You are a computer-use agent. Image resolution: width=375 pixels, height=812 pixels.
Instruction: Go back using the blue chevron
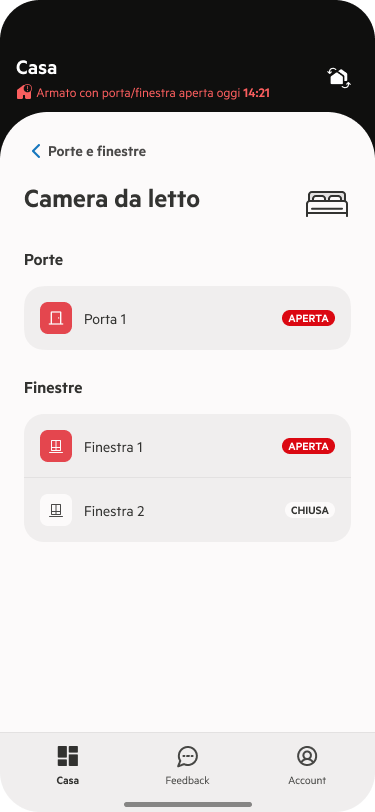36,151
